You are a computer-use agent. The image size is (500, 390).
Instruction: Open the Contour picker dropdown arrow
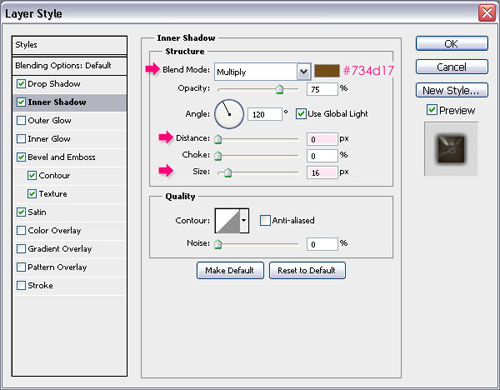tap(244, 220)
